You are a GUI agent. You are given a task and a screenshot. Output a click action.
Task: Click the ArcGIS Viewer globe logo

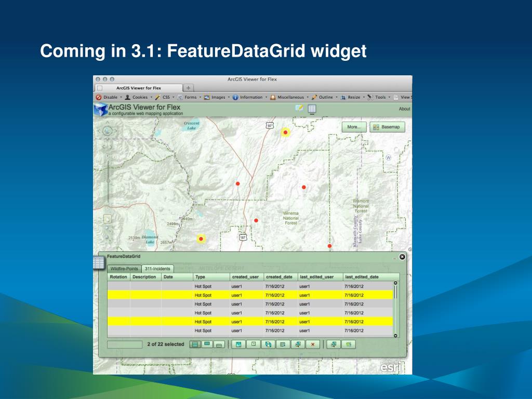pyautogui.click(x=101, y=110)
